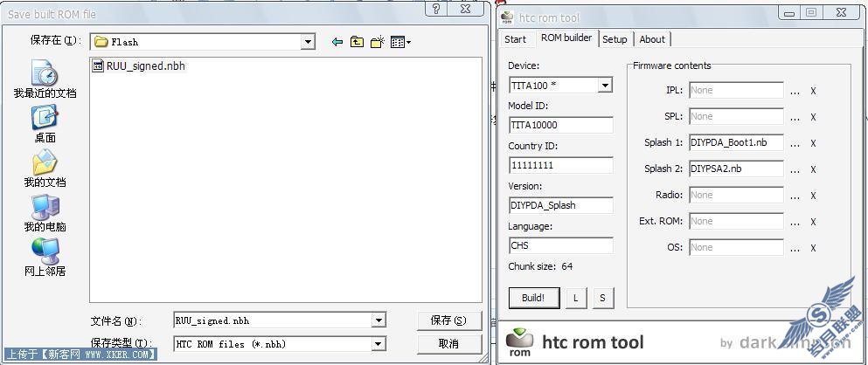
Task: Open the Device dropdown TITA100
Action: (605, 86)
